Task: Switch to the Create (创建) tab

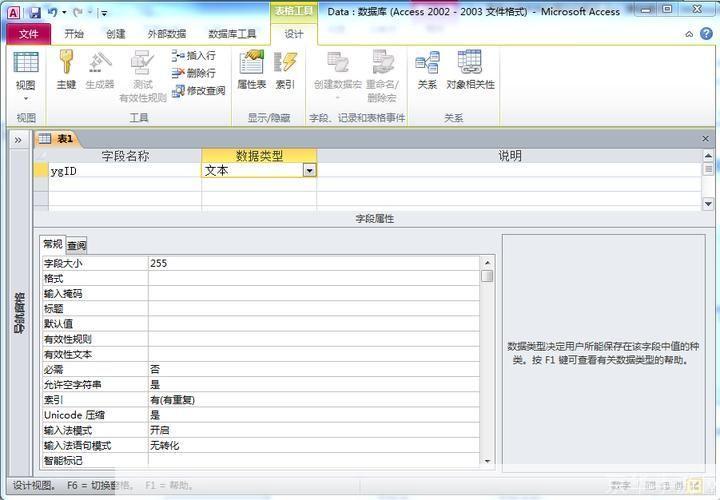Action: 116,34
